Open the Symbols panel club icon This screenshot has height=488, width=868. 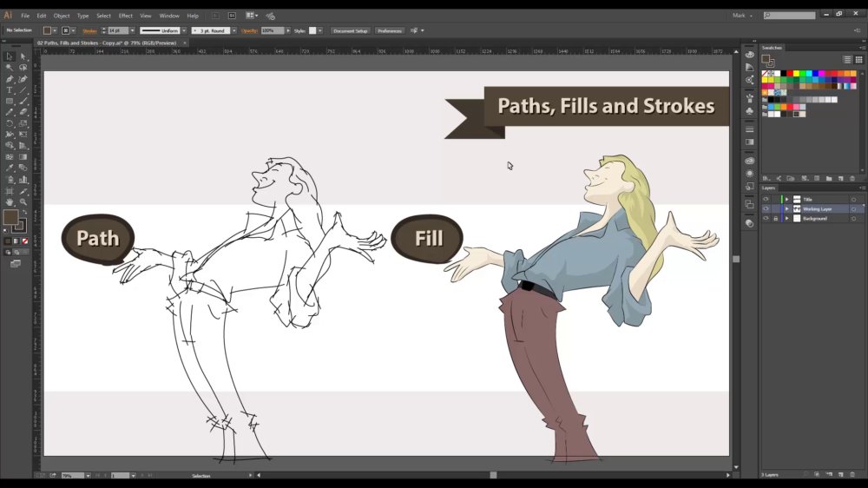[750, 111]
